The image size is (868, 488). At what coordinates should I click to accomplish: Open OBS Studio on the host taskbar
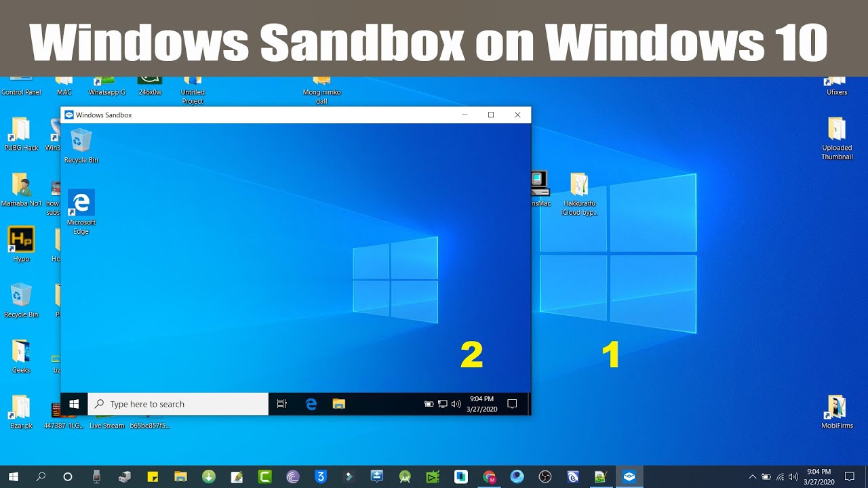pos(545,476)
